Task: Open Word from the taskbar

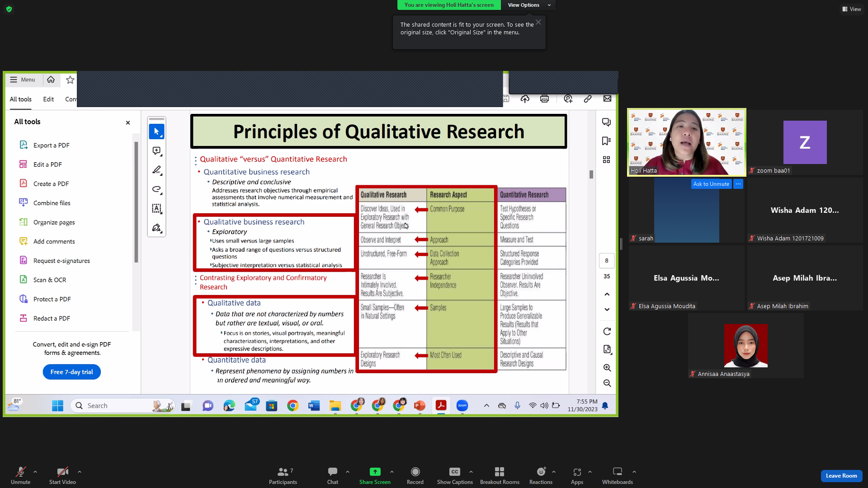Action: (314, 406)
